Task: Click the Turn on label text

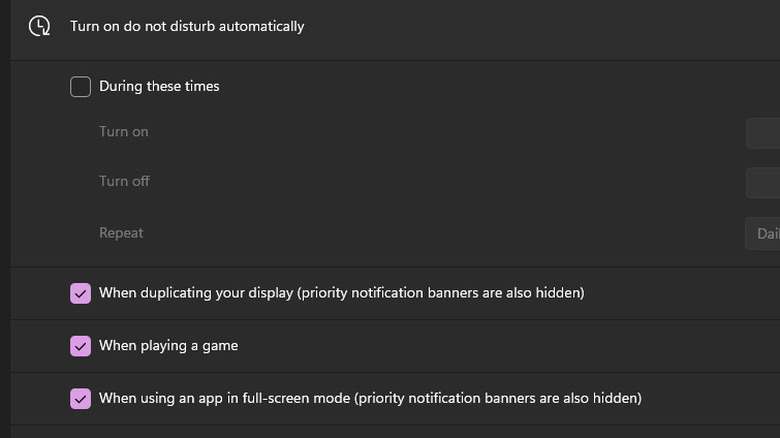Action: click(x=124, y=132)
